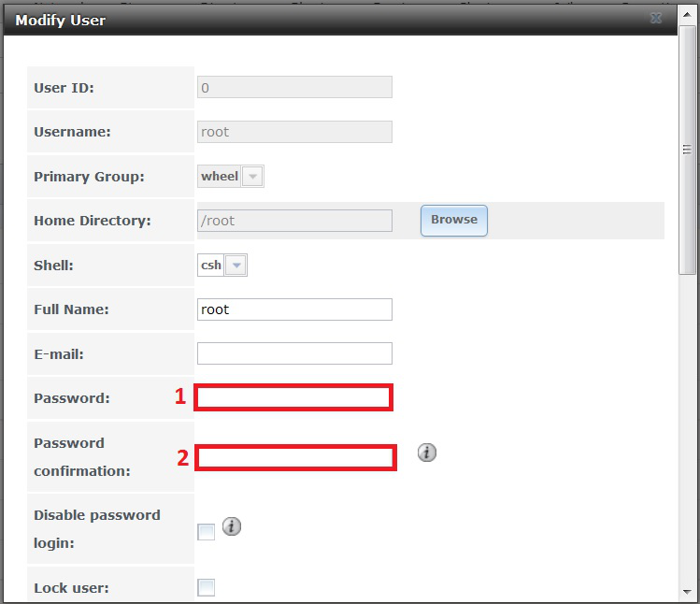The image size is (700, 604).
Task: Tick the Lock user checkbox
Action: tap(207, 587)
